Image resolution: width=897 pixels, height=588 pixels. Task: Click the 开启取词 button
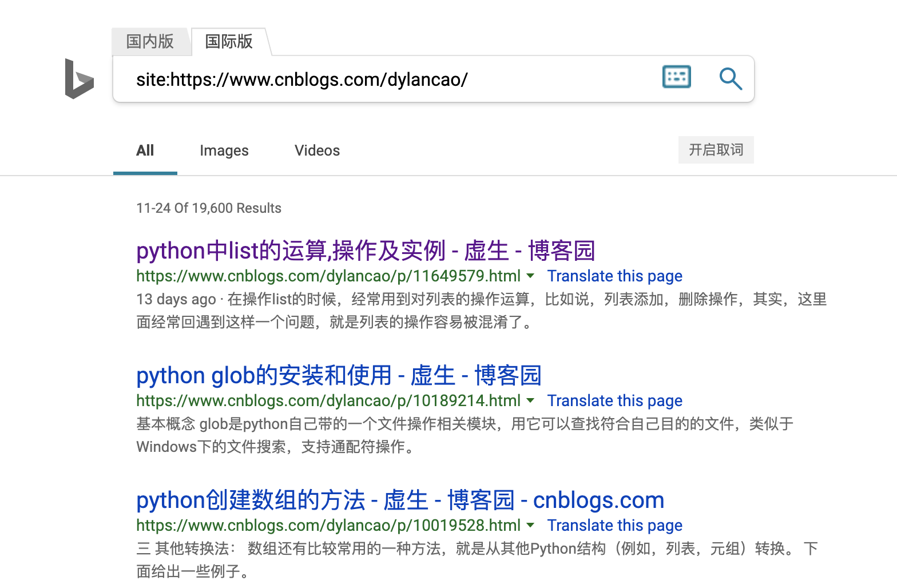pos(716,150)
